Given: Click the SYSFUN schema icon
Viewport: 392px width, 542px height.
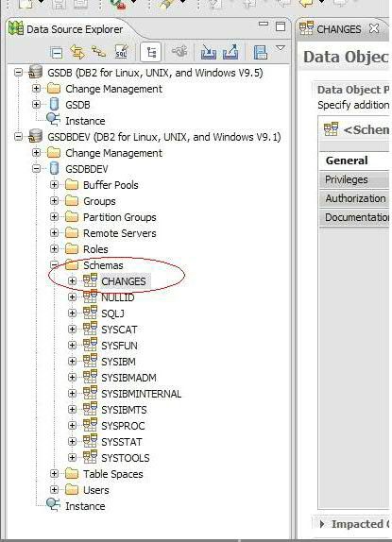Looking at the screenshot, I should pos(90,345).
